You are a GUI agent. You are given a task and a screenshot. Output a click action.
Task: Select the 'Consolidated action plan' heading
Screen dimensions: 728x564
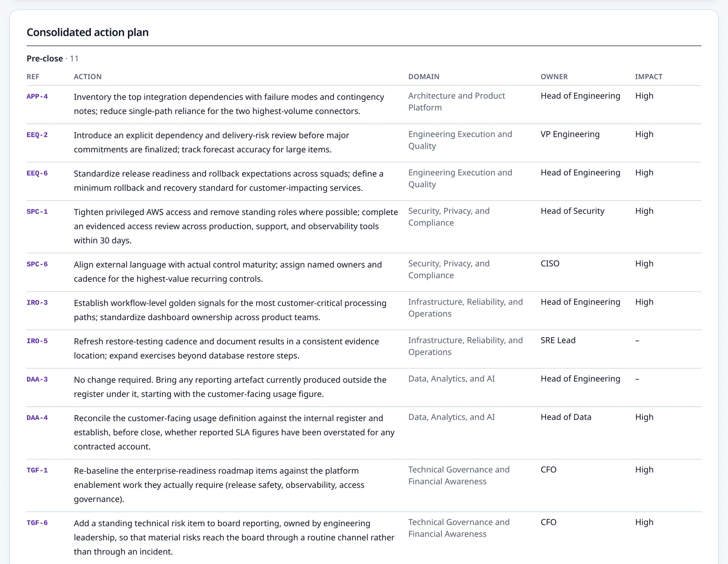pos(88,32)
